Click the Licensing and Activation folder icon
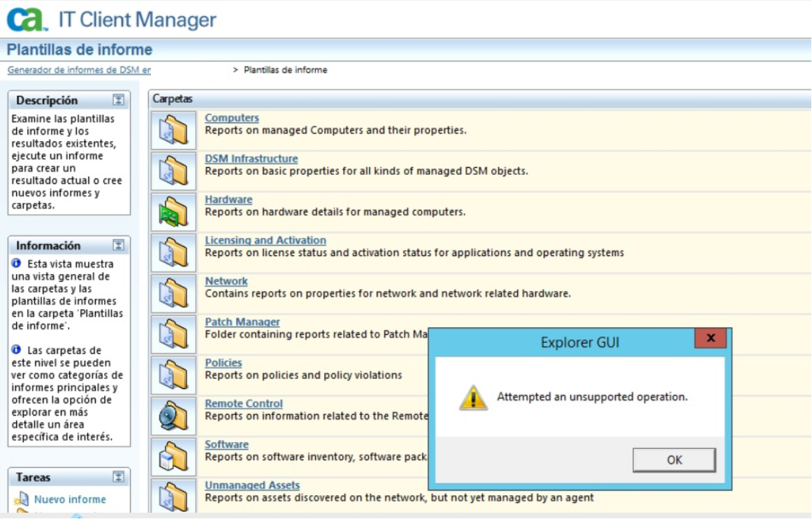 (x=173, y=253)
